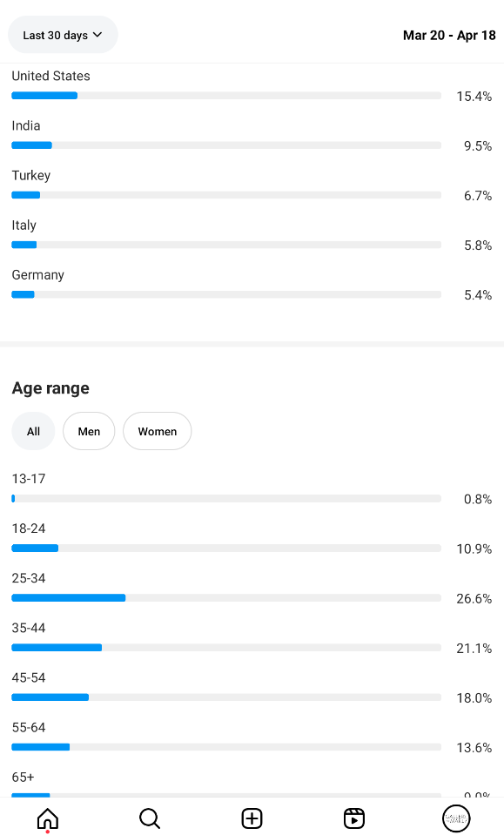This screenshot has width=504, height=835.
Task: Click the Mar 20 - Apr 18 date range
Action: [449, 35]
